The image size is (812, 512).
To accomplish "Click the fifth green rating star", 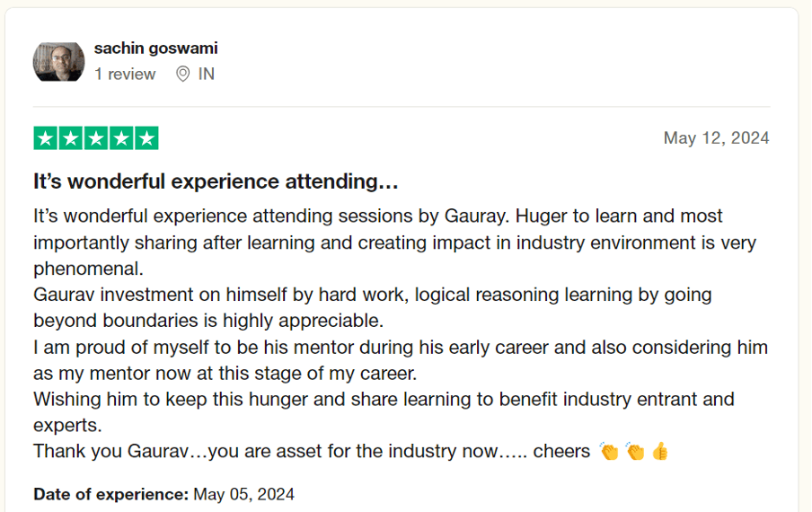I will point(146,138).
